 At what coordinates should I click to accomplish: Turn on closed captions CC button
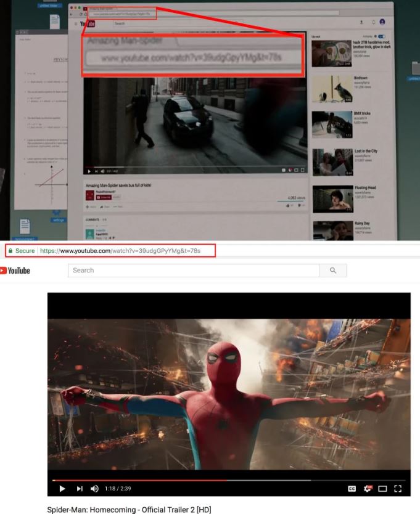pyautogui.click(x=352, y=489)
